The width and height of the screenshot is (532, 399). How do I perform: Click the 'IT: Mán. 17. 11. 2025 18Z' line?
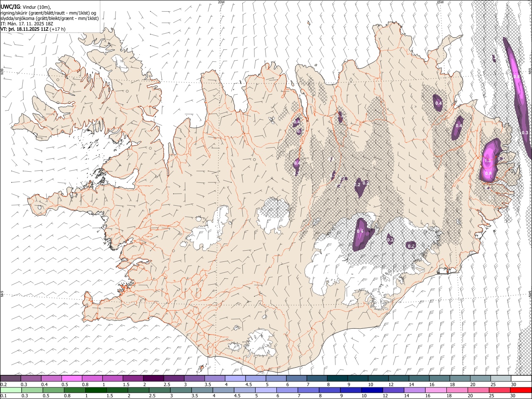[27, 24]
